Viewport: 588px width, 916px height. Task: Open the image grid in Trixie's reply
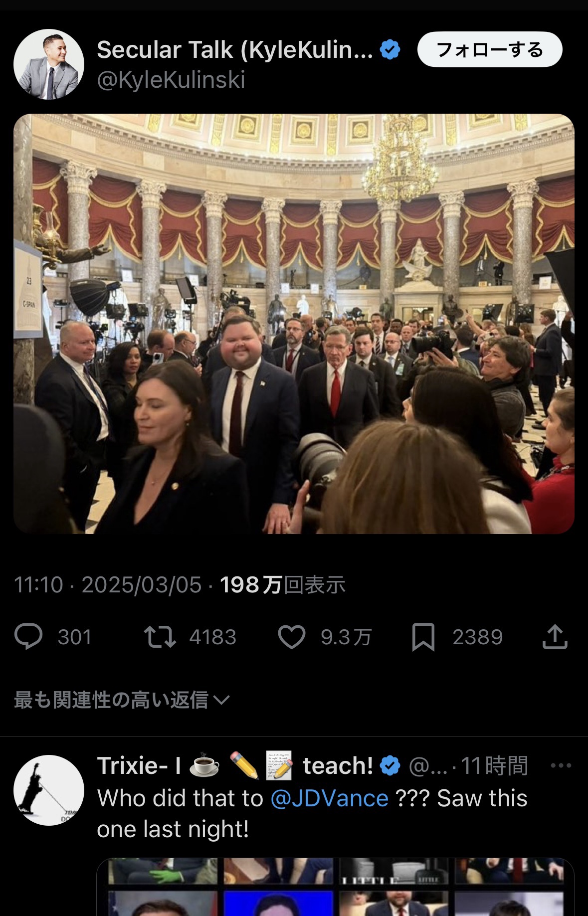tap(335, 887)
